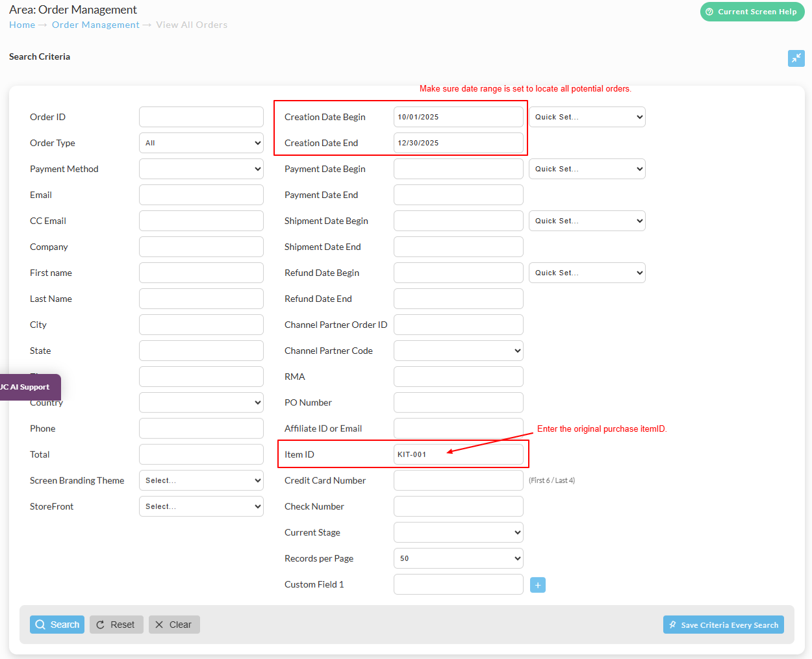The image size is (812, 659).
Task: Go to the Home breadcrumb link
Action: tap(22, 25)
